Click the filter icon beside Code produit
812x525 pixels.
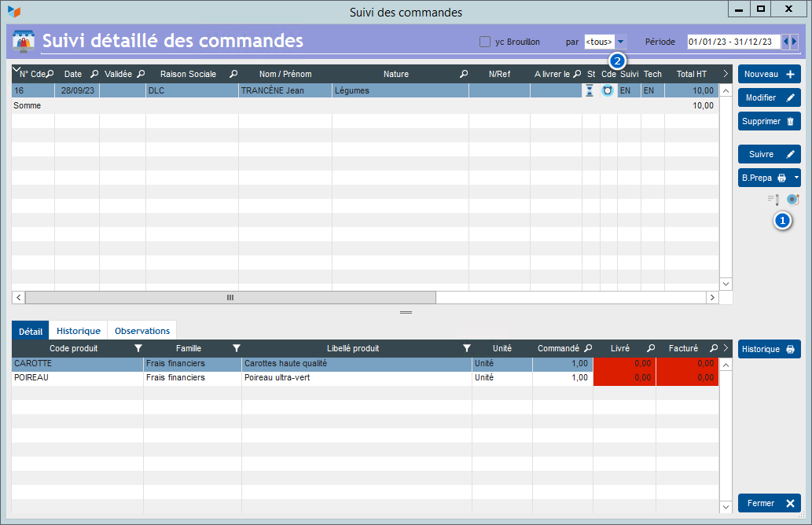[x=138, y=348]
